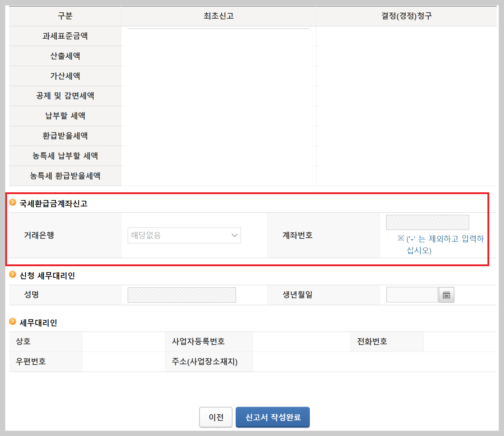Click the orange bullet beside 세무대리인
504x436 pixels.
13,322
